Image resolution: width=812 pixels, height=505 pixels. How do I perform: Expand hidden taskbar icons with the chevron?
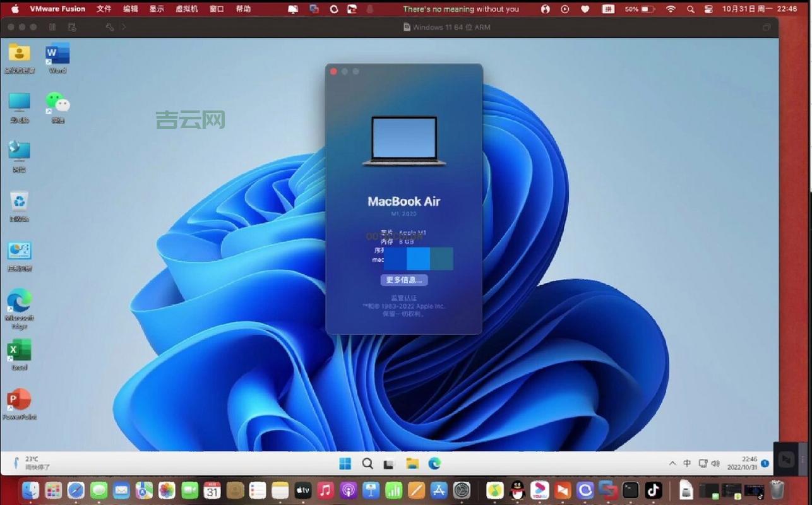click(672, 463)
